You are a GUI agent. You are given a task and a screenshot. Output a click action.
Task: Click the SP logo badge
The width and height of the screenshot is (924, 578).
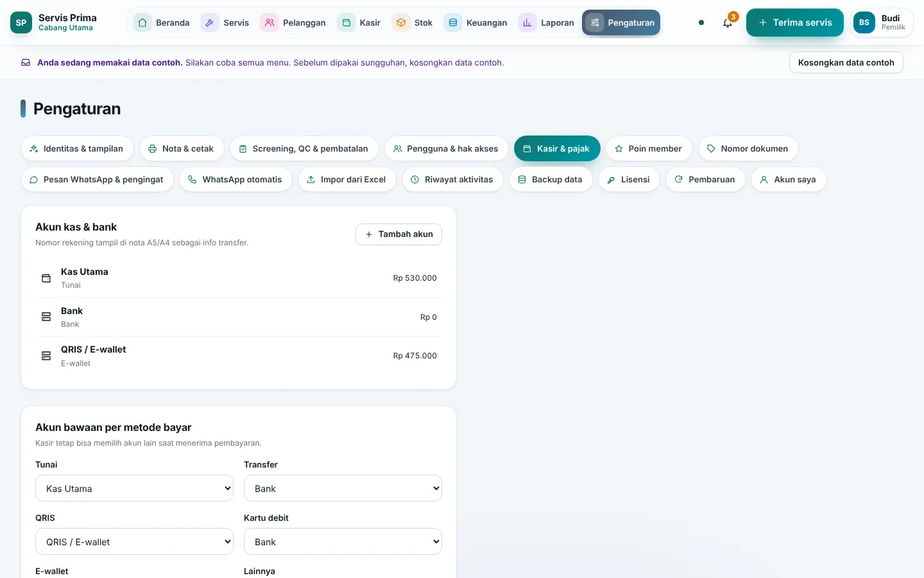21,22
